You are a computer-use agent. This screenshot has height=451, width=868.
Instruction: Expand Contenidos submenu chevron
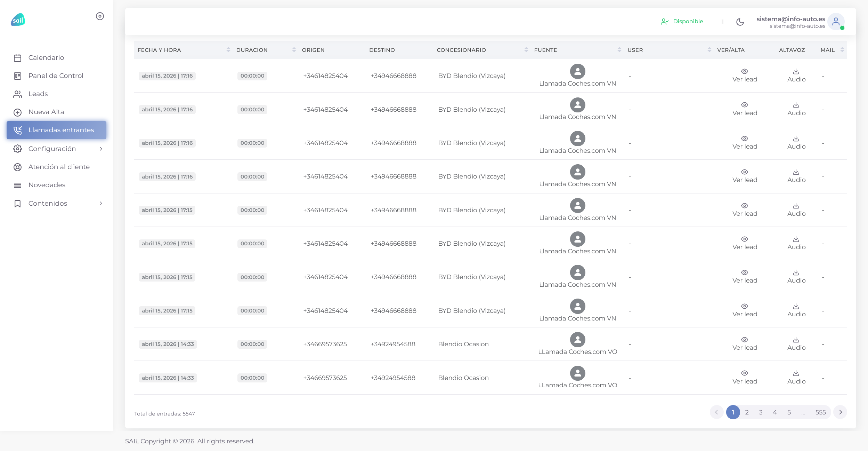(101, 203)
